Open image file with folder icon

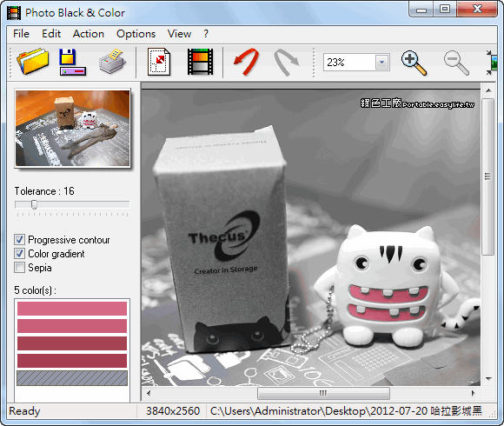(33, 62)
